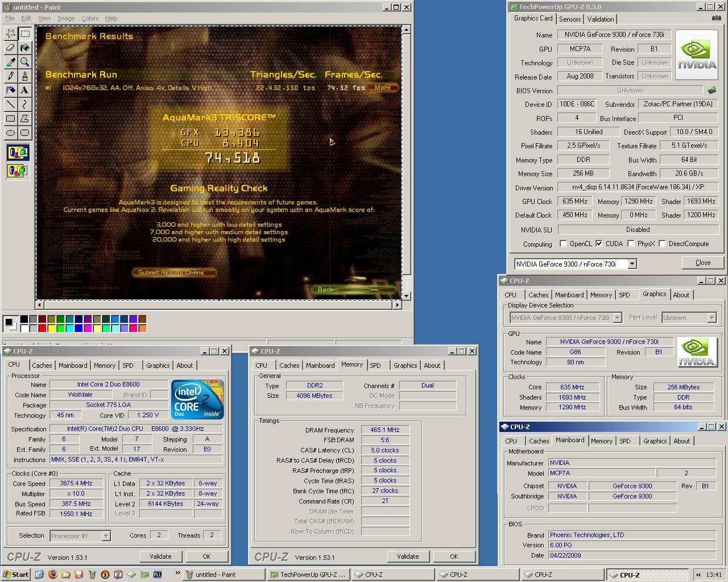The image size is (728, 582).
Task: Click the Paint horizontal scrollbar right arrow
Action: (x=397, y=305)
